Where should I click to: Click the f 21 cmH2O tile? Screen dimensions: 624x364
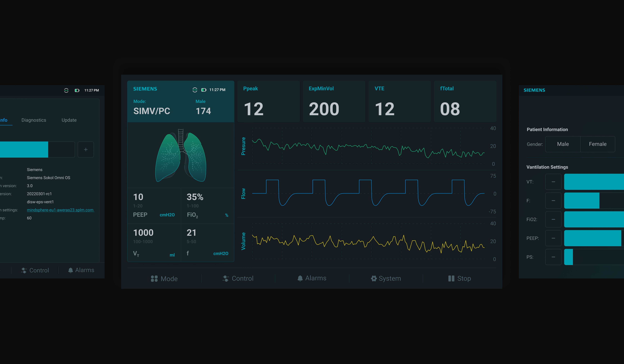tap(207, 243)
